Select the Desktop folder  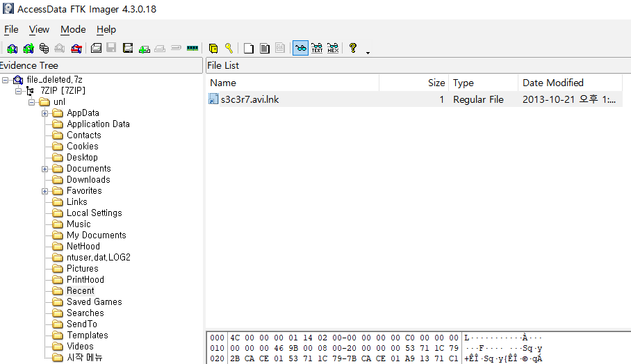[82, 157]
